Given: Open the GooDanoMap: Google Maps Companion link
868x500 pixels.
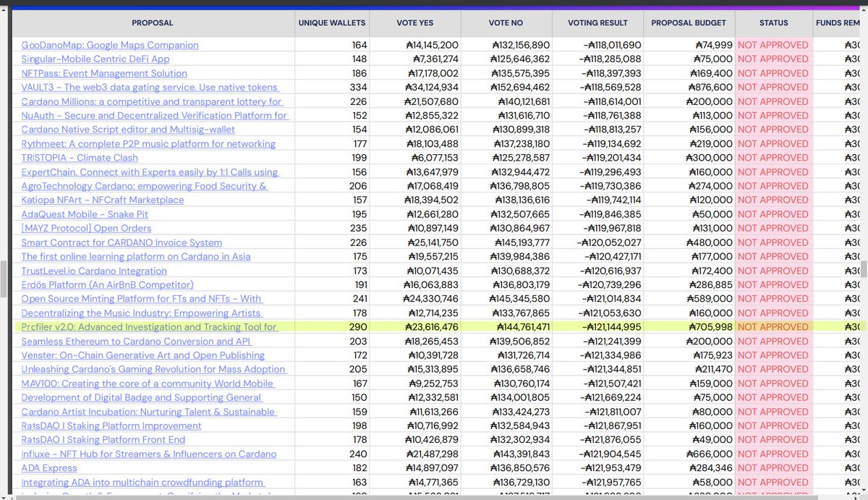Looking at the screenshot, I should click(110, 45).
